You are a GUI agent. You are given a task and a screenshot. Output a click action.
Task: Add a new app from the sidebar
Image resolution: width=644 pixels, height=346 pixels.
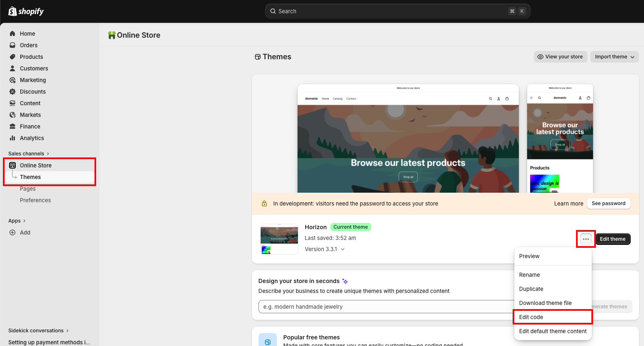pyautogui.click(x=24, y=232)
